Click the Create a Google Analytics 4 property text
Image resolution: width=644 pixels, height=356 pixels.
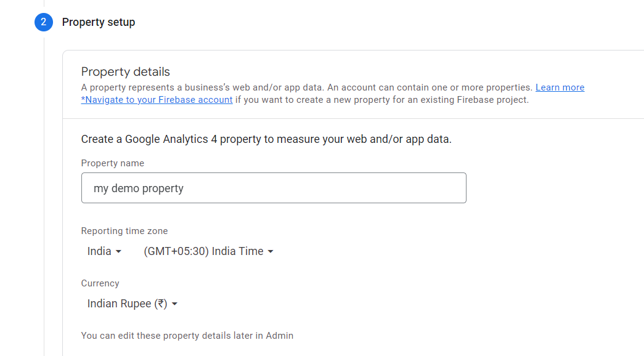(266, 139)
